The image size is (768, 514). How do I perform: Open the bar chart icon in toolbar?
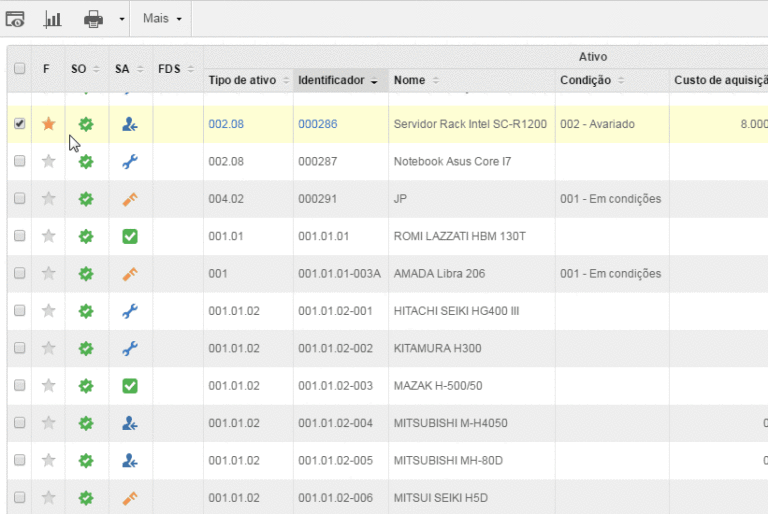pyautogui.click(x=53, y=18)
